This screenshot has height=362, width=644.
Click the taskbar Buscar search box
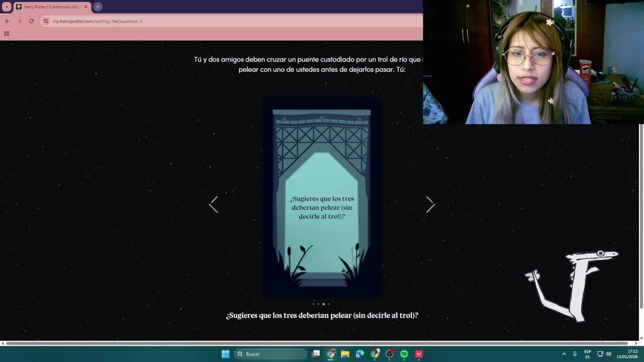271,354
